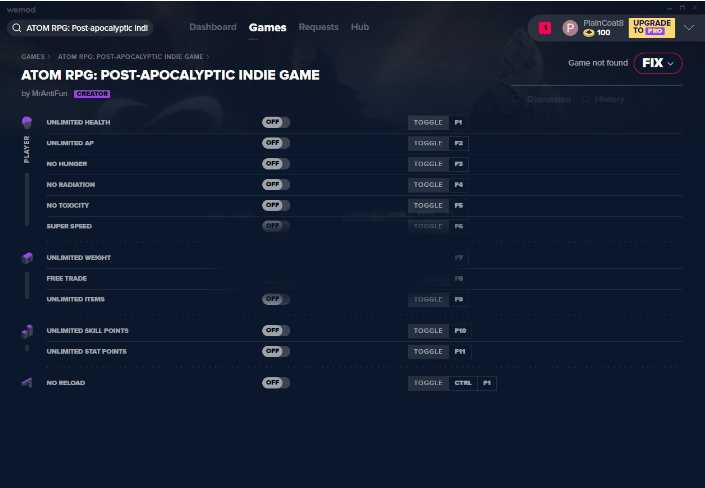The width and height of the screenshot is (705, 488).
Task: Click the Discussion chat bubble icon
Action: (x=517, y=99)
